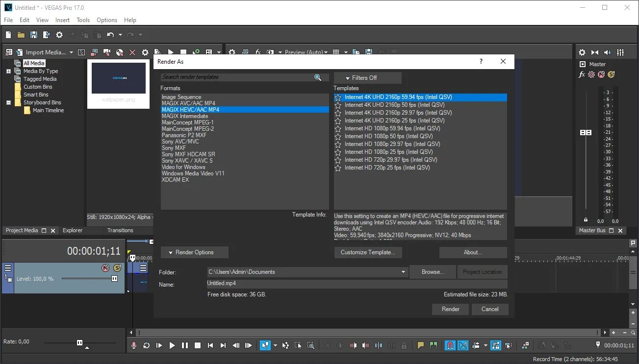Open Master bus audio properties gear
Screen dimensions: 639x364
tap(582, 52)
